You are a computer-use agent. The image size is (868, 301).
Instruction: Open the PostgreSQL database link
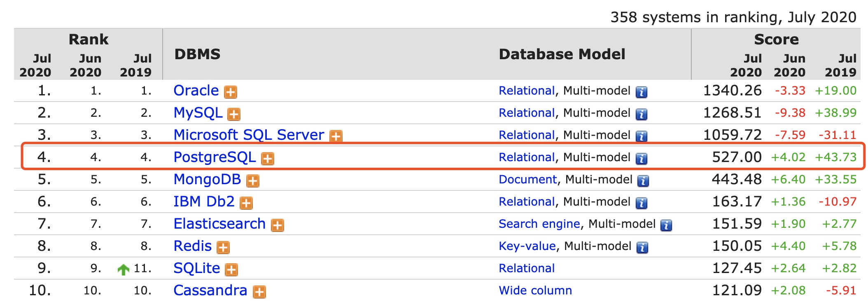coord(214,157)
